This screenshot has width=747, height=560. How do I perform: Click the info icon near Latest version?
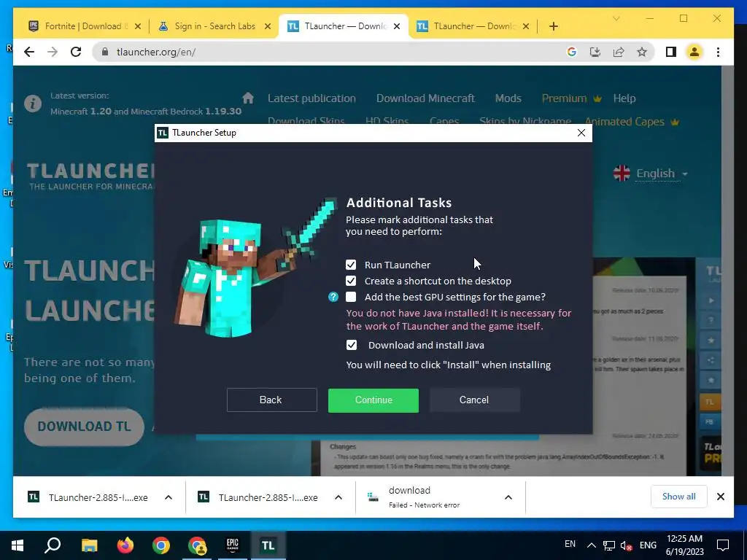tap(33, 104)
